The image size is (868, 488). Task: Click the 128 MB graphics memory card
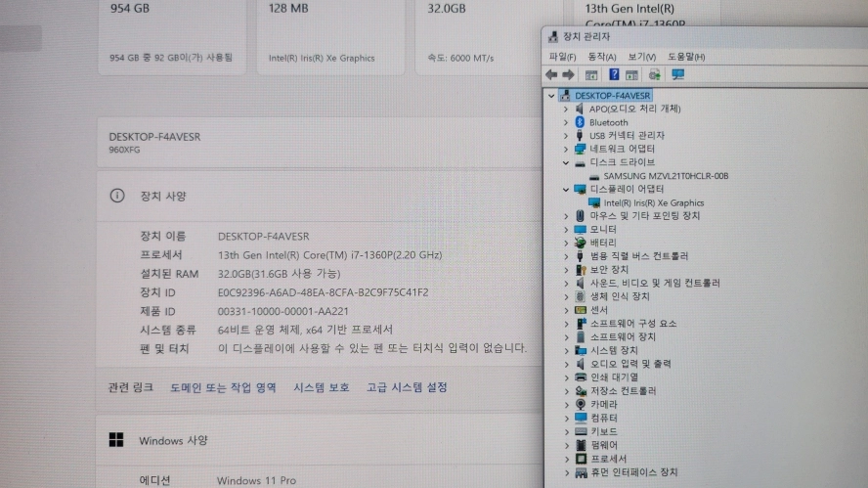[x=331, y=36]
